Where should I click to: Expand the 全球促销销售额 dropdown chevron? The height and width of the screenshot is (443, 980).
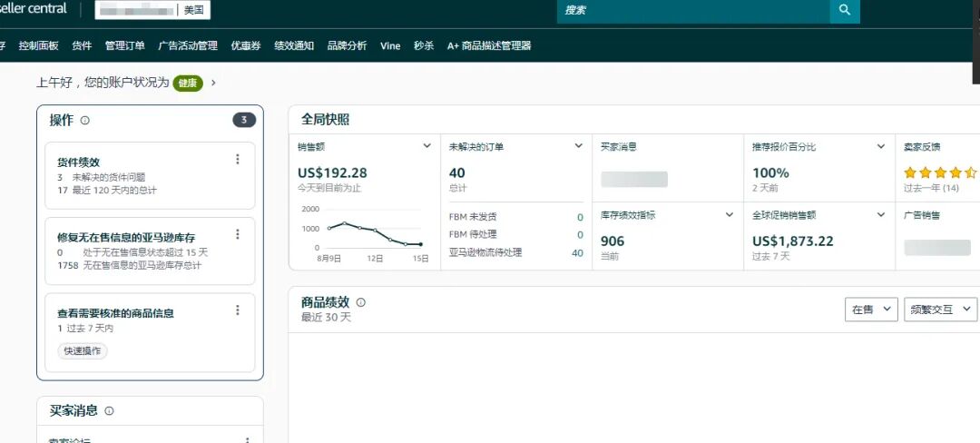(x=881, y=215)
